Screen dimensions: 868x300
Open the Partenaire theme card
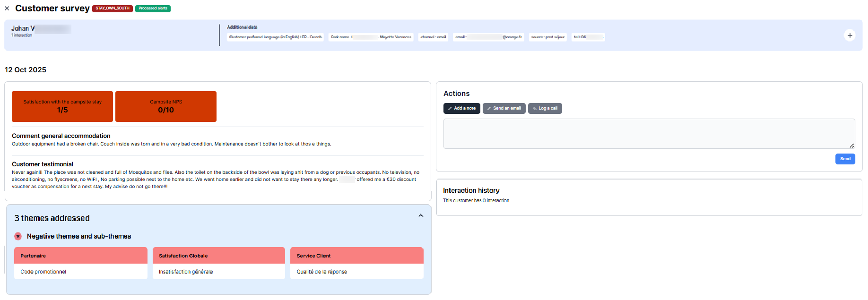pyautogui.click(x=81, y=256)
